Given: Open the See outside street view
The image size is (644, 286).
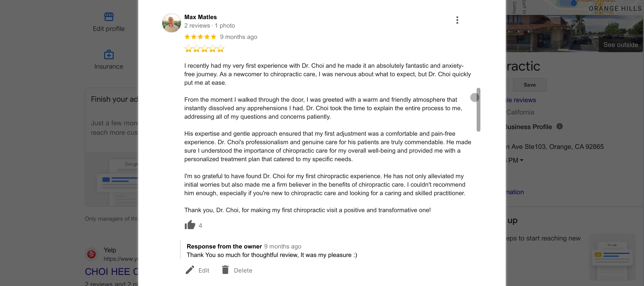Looking at the screenshot, I should pyautogui.click(x=620, y=45).
